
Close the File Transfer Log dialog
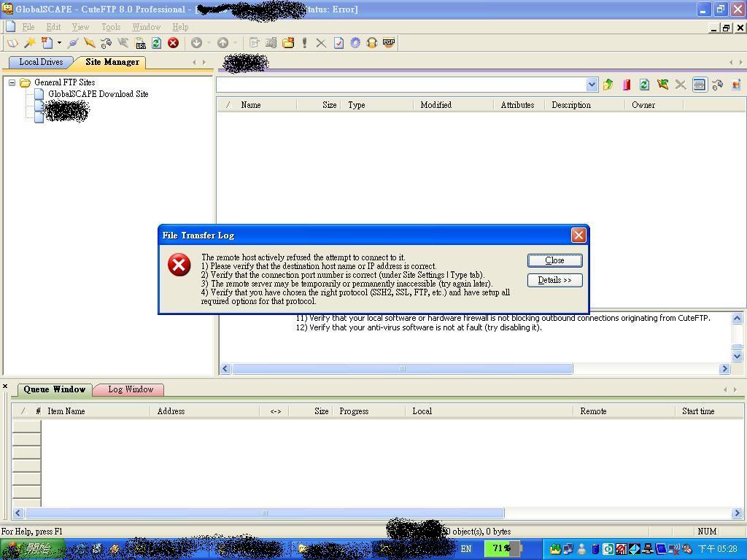tap(554, 260)
